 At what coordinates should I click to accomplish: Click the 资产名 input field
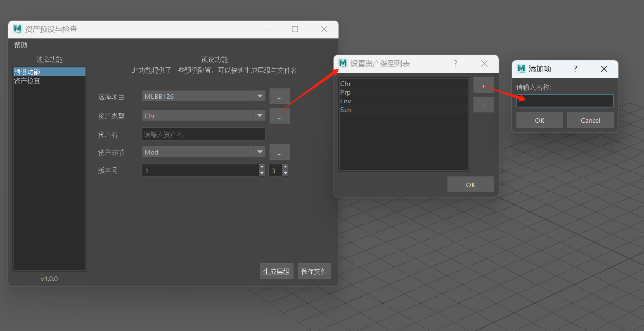click(204, 134)
